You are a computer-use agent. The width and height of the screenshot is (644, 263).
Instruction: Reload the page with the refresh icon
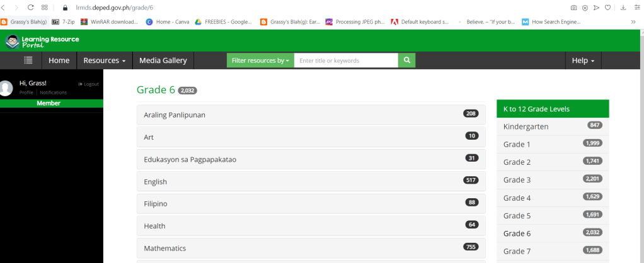click(31, 8)
